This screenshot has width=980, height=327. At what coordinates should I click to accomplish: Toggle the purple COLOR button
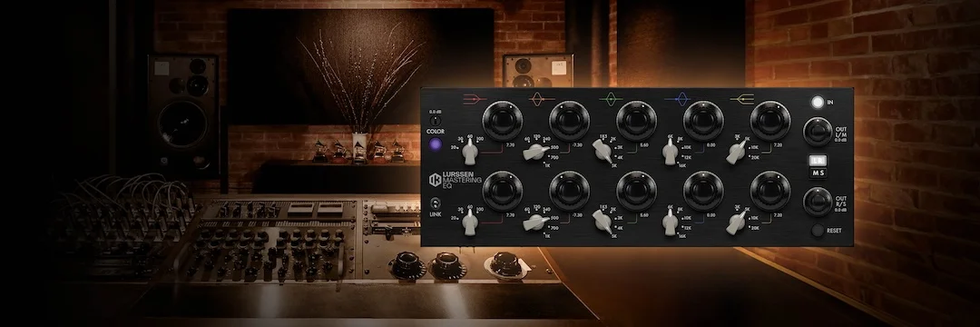tap(436, 144)
